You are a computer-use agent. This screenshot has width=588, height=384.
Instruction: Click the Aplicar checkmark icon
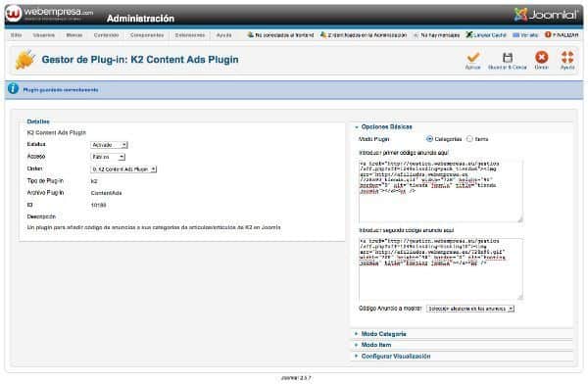tap(473, 58)
